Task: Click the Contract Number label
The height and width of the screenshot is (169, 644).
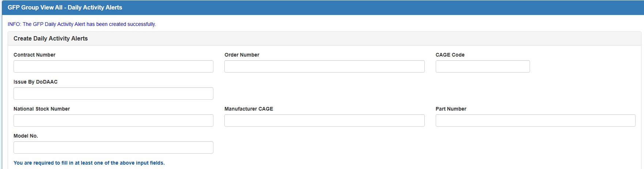Action: click(34, 55)
